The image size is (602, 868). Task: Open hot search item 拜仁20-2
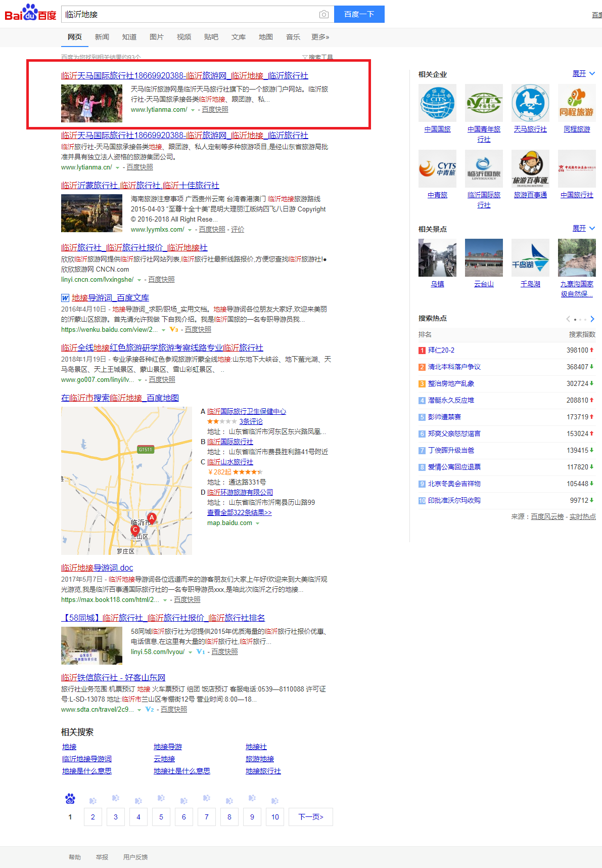pos(441,350)
